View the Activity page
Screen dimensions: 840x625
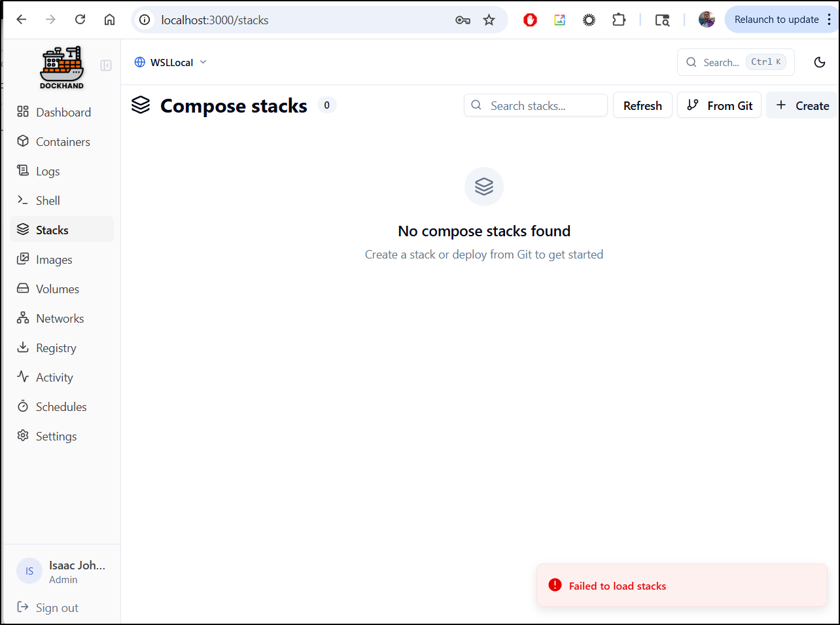[x=54, y=377]
